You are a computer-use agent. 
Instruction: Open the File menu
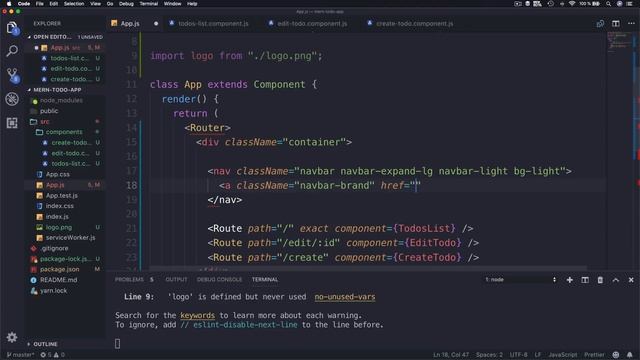coord(40,4)
